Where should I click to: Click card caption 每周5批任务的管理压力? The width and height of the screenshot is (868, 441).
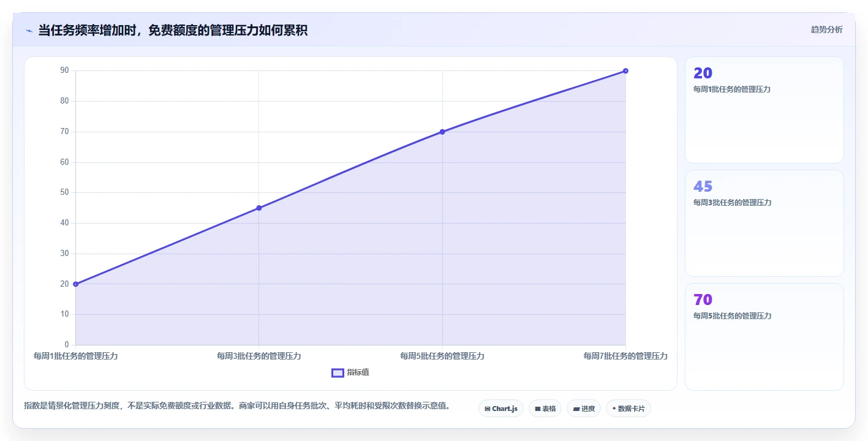coord(732,316)
